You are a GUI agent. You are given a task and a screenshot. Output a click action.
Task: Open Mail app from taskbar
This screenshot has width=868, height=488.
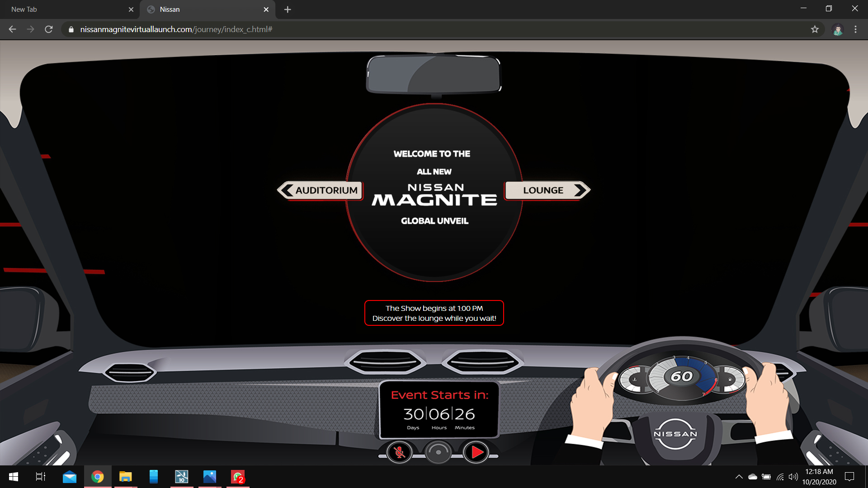click(x=69, y=477)
